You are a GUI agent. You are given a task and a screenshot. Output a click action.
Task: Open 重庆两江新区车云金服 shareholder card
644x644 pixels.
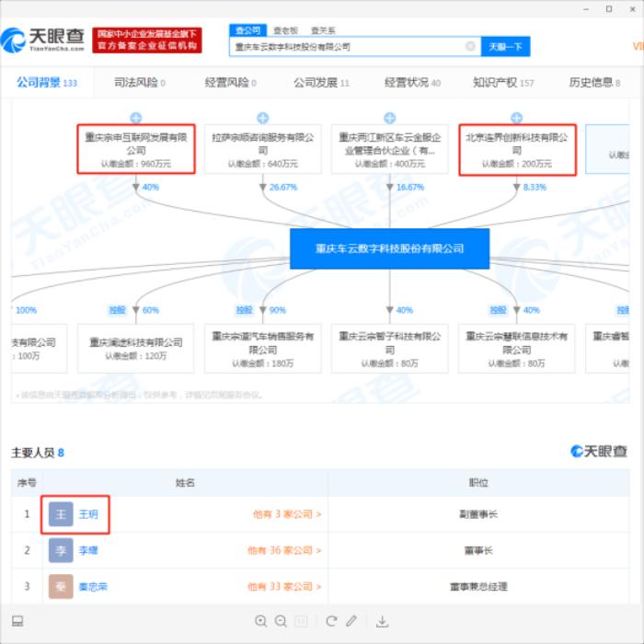click(390, 149)
